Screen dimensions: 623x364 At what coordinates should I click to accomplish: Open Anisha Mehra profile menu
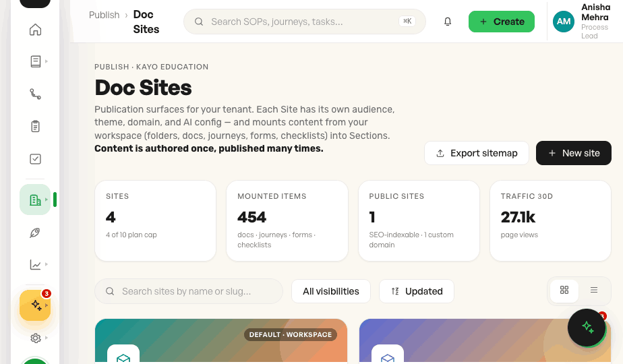point(582,22)
